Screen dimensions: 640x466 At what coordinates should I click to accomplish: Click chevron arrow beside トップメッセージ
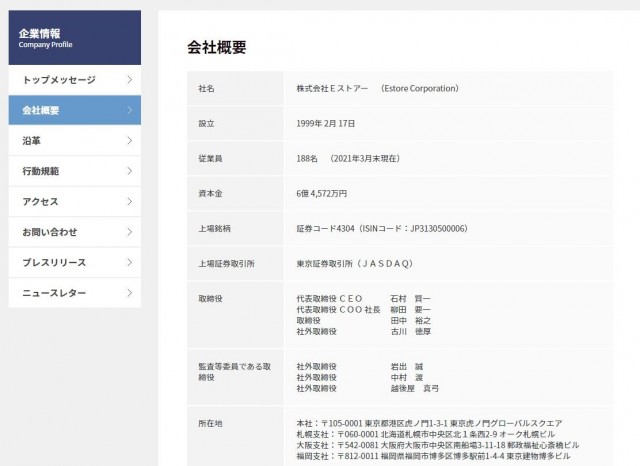(129, 80)
